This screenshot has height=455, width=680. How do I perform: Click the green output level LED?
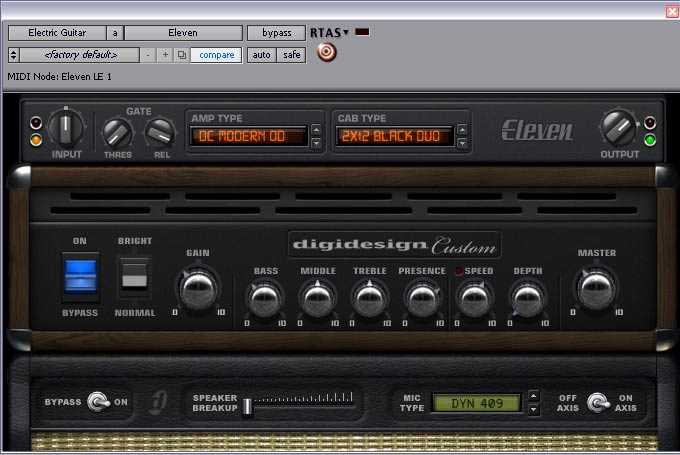pyautogui.click(x=650, y=141)
